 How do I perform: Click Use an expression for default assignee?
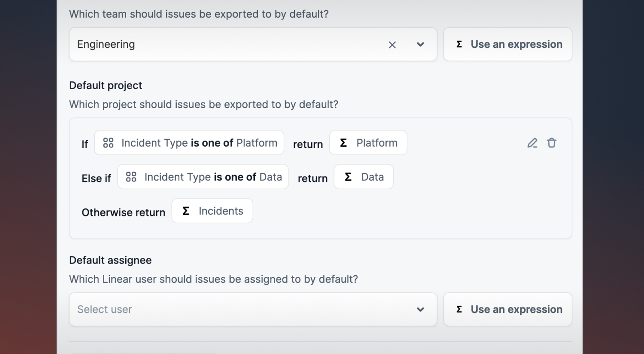507,310
